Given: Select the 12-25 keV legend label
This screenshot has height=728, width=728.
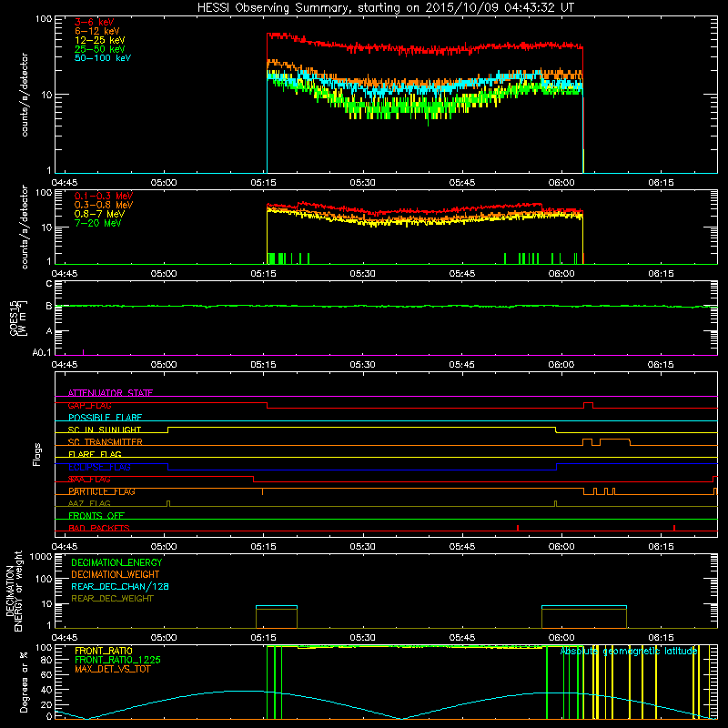Looking at the screenshot, I should pyautogui.click(x=100, y=40).
